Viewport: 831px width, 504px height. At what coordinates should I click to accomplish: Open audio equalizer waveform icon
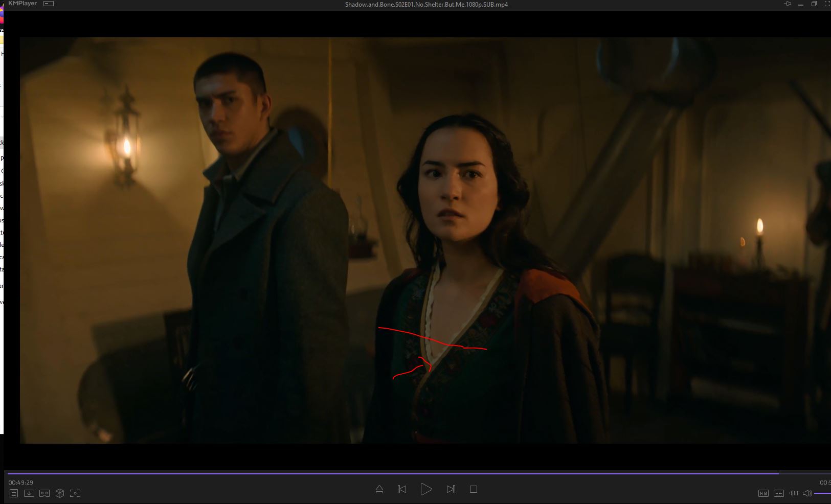[x=794, y=493]
